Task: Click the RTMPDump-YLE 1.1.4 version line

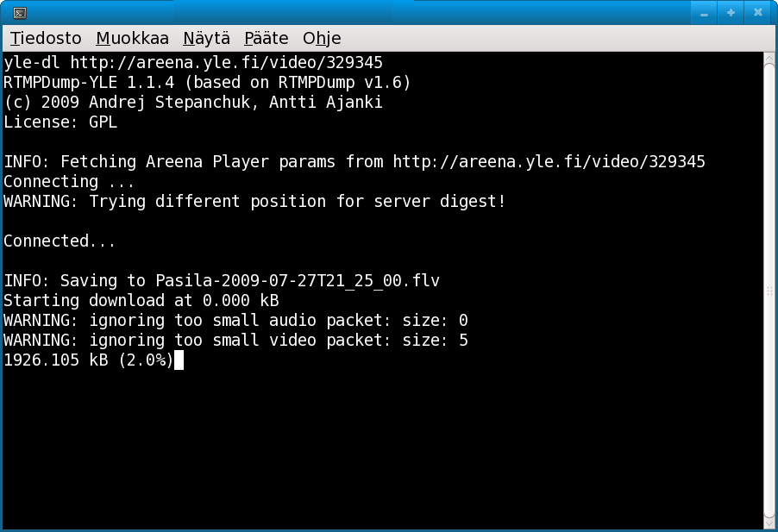Action: point(207,82)
